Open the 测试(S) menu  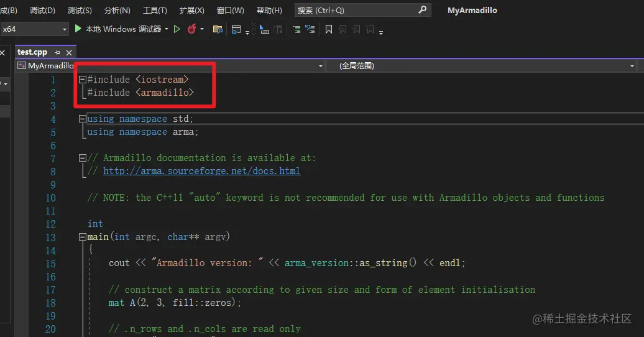point(80,11)
